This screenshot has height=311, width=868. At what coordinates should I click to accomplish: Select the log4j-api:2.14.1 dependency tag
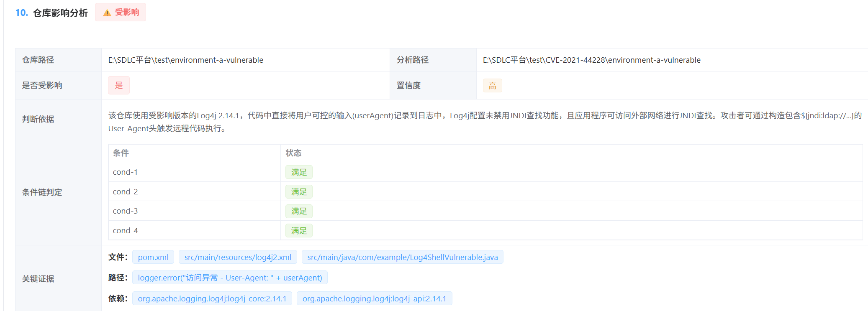point(374,299)
